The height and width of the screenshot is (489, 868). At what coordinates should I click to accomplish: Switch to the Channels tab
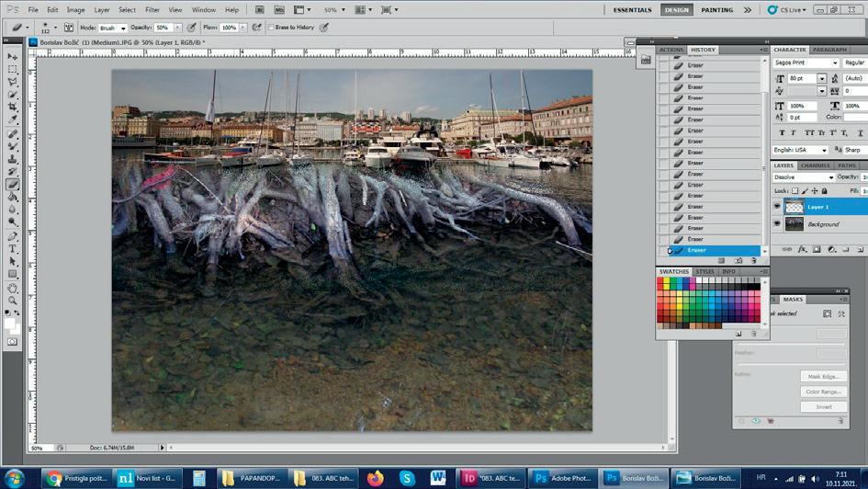pos(815,165)
